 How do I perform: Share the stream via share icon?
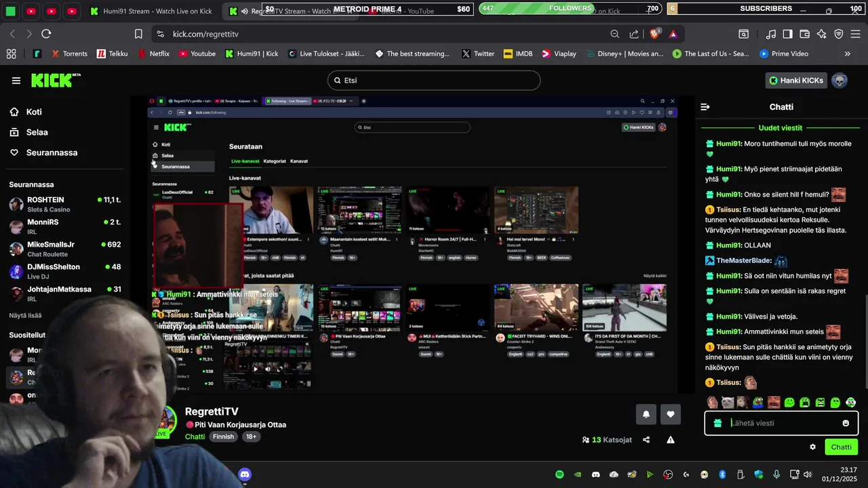(x=646, y=440)
